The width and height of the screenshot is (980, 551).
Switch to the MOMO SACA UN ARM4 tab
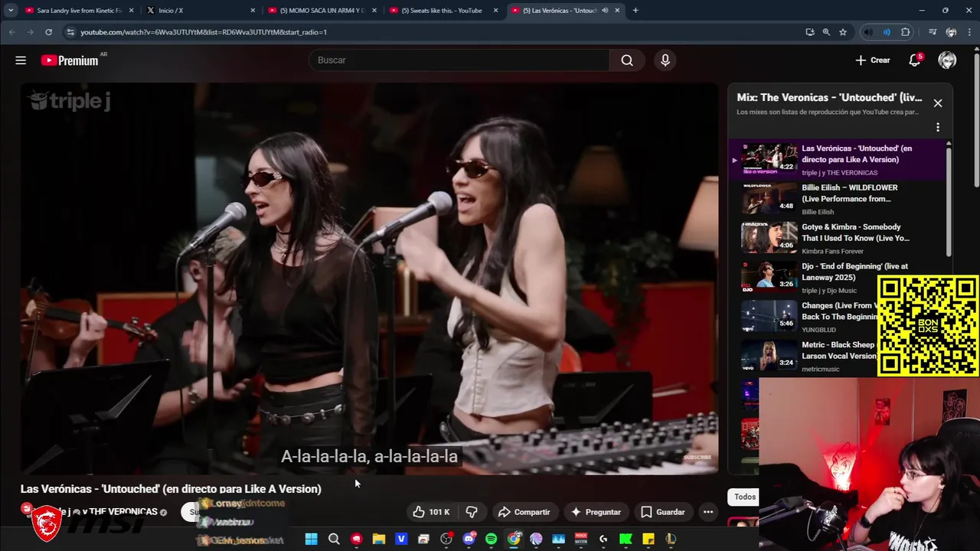click(322, 11)
